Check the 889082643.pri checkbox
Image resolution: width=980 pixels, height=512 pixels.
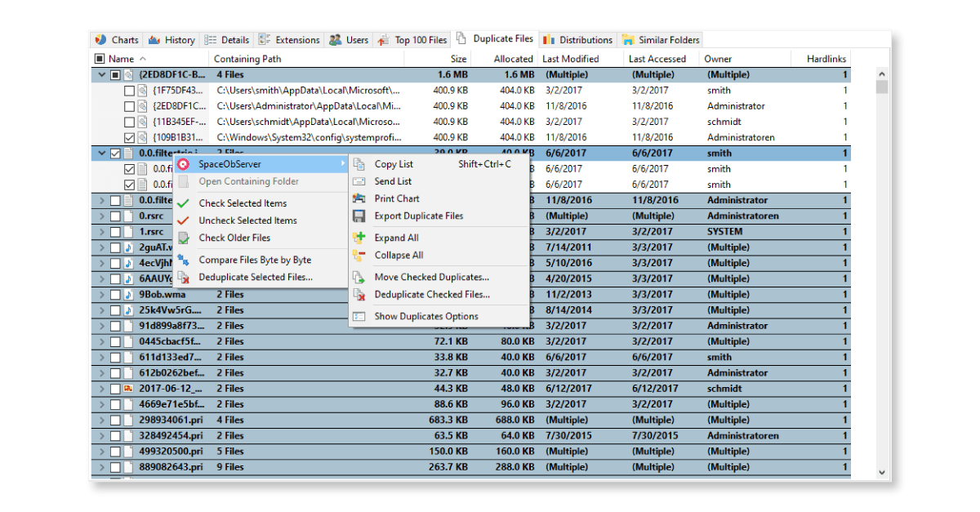[115, 468]
